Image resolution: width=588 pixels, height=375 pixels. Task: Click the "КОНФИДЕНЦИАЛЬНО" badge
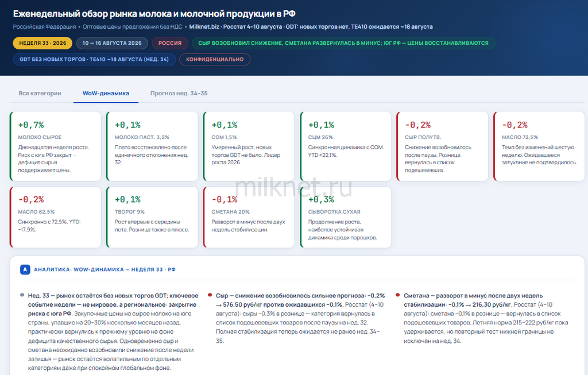coord(215,59)
